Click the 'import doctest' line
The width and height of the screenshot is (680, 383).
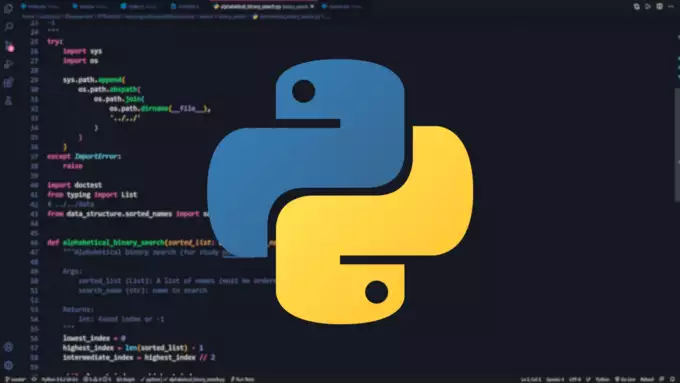tap(75, 185)
